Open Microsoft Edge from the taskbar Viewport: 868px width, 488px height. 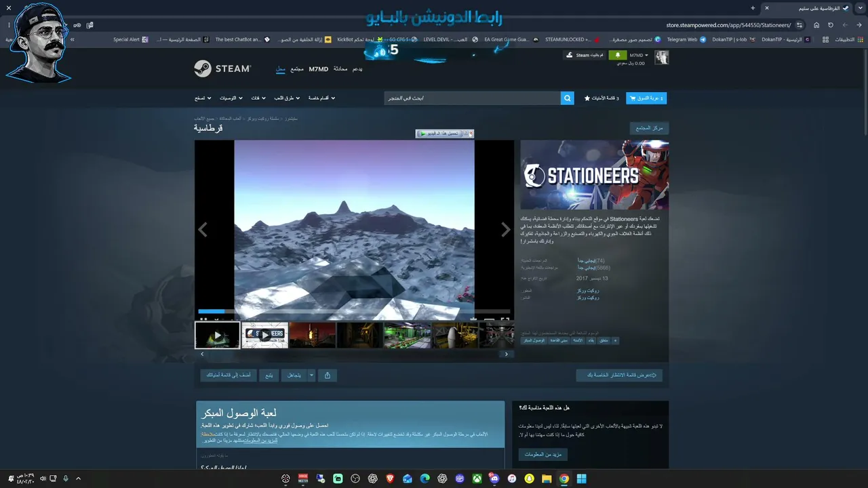point(425,479)
